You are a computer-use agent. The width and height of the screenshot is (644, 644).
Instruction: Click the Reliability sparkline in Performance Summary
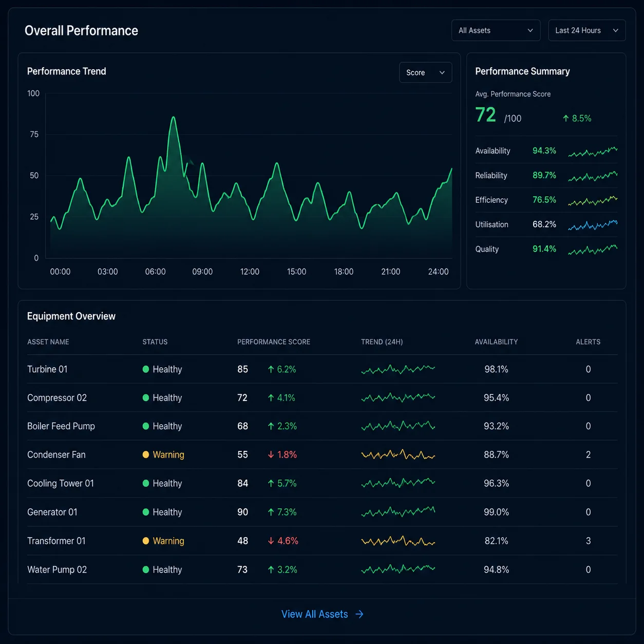(x=593, y=176)
